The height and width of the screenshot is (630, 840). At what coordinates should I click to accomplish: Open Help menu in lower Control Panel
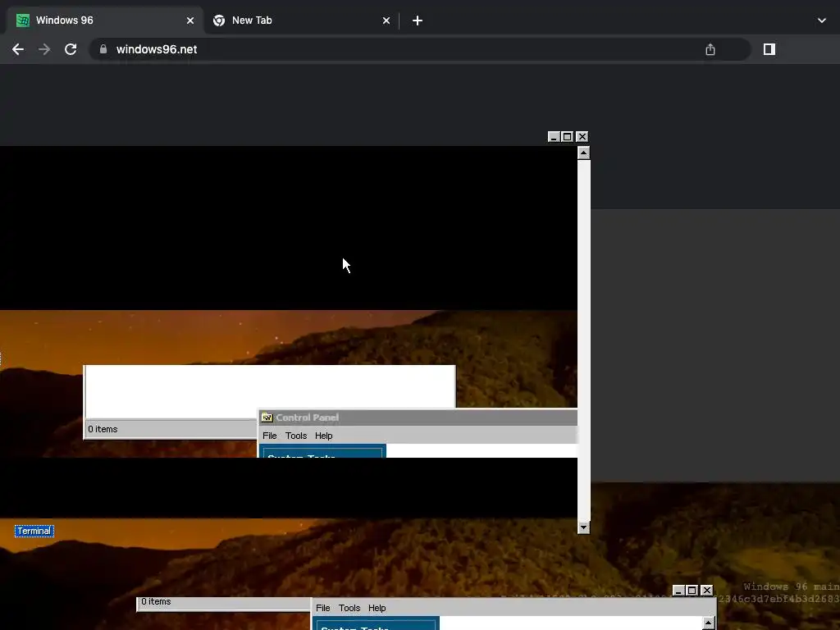coord(377,608)
